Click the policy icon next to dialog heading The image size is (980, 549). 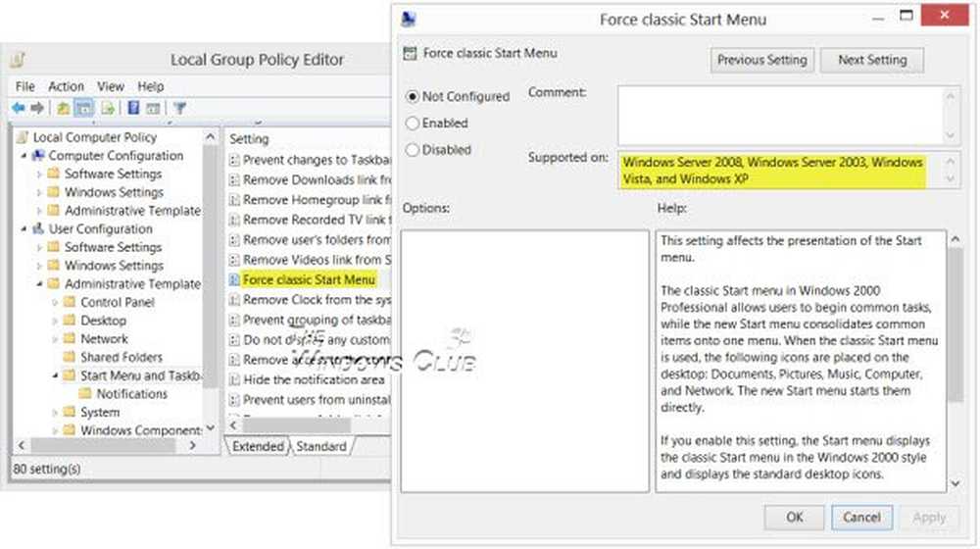coord(410,54)
